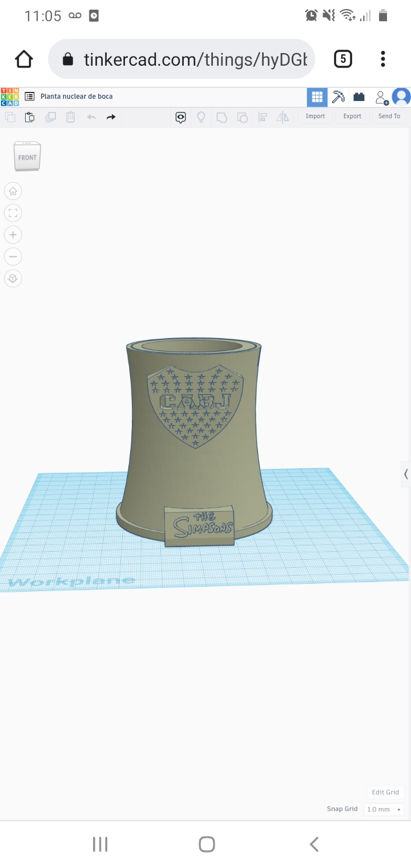Image resolution: width=411 pixels, height=868 pixels.
Task: Open browser tabs switcher showing 5
Action: [342, 59]
